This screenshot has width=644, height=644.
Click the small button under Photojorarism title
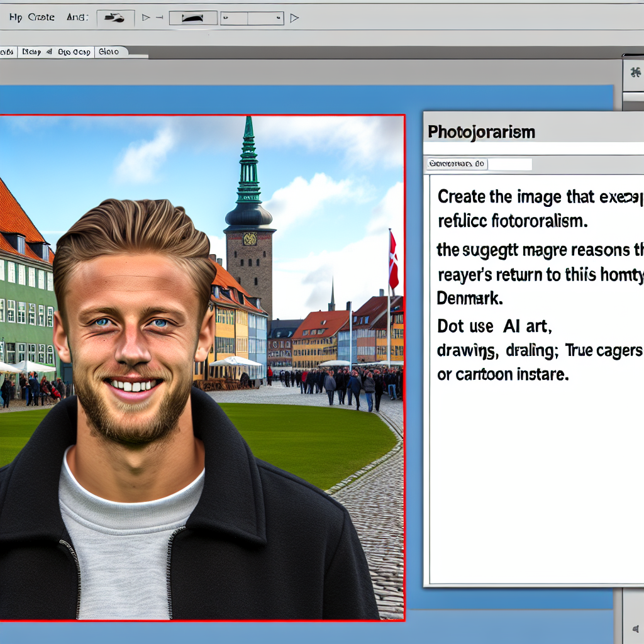(457, 164)
